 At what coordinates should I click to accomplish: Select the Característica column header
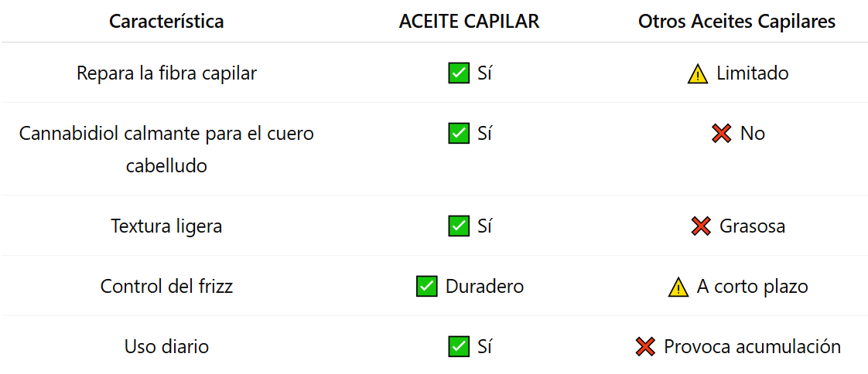(166, 22)
